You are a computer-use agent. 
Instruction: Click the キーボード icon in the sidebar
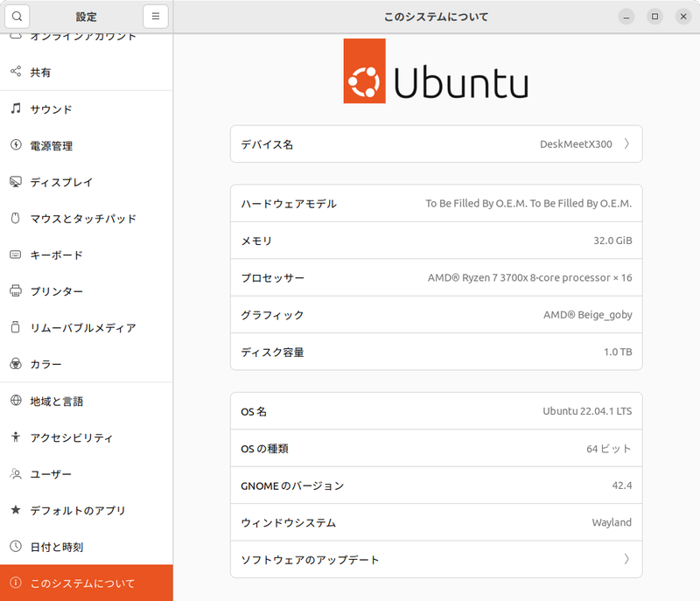click(16, 255)
